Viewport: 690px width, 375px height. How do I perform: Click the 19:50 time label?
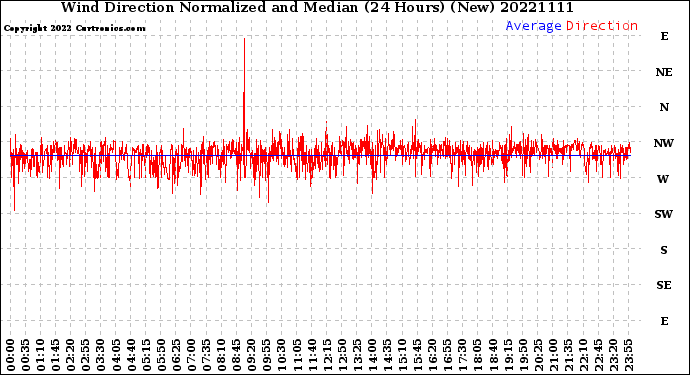coord(523,355)
